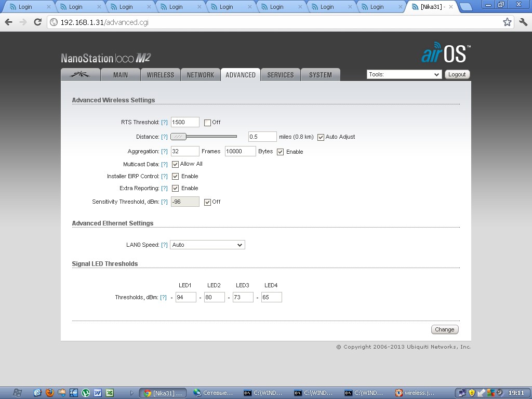Open wireless.j... taskbar window
The height and width of the screenshot is (399, 532).
pos(415,393)
